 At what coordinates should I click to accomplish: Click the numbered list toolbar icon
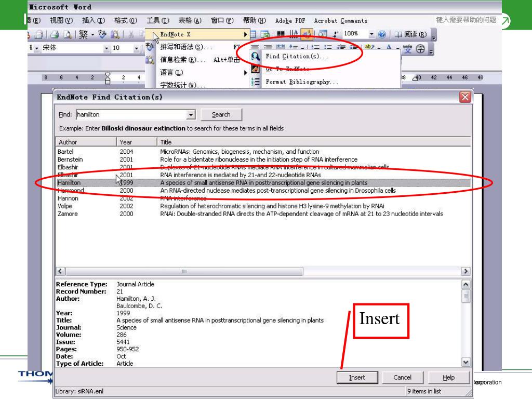315,47
